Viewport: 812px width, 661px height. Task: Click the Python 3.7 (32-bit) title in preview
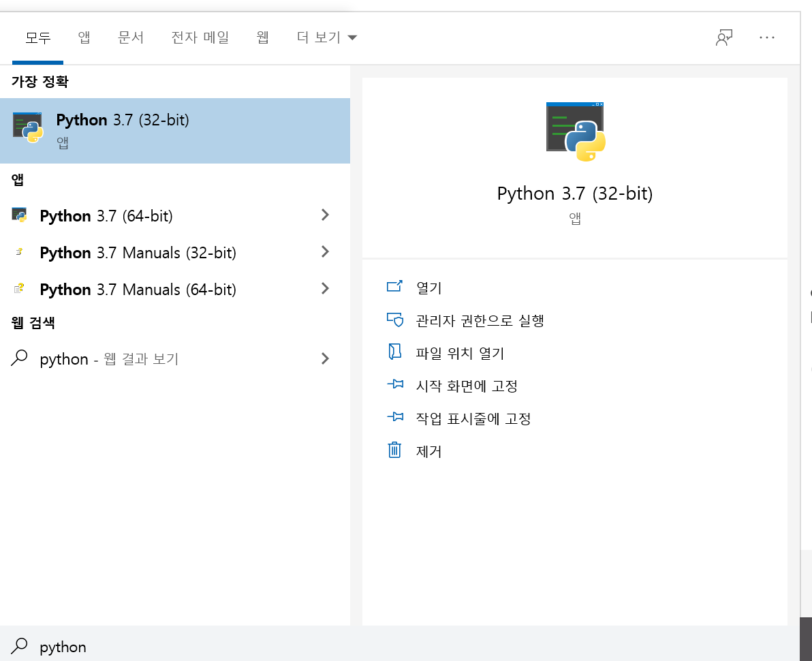pos(575,194)
